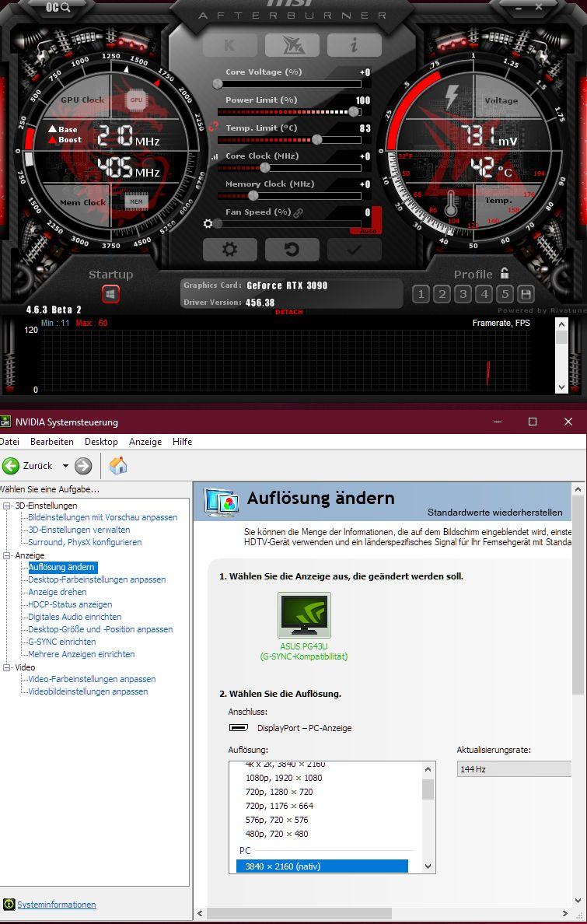Image resolution: width=587 pixels, height=924 pixels.
Task: Click the Temp. Limit slider handle
Action: [317, 140]
